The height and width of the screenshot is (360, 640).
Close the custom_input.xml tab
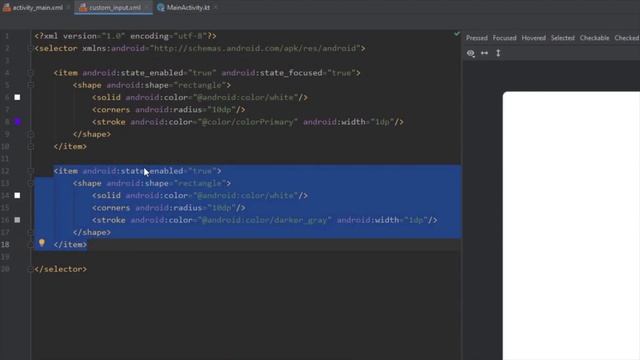coord(147,7)
